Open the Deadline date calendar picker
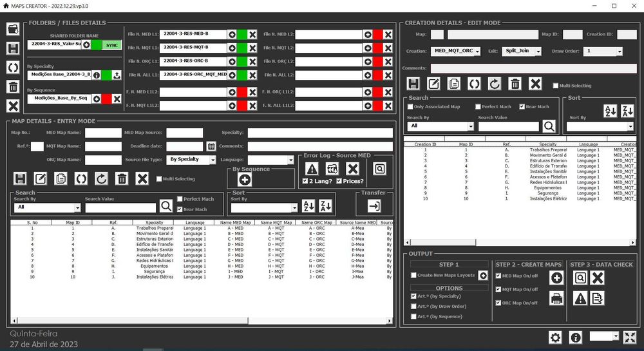The image size is (644, 351). coord(211,146)
